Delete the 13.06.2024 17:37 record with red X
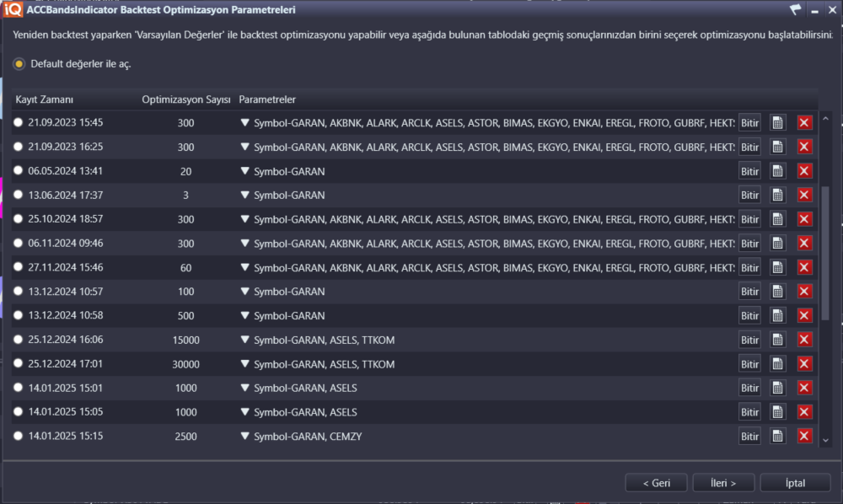 804,195
